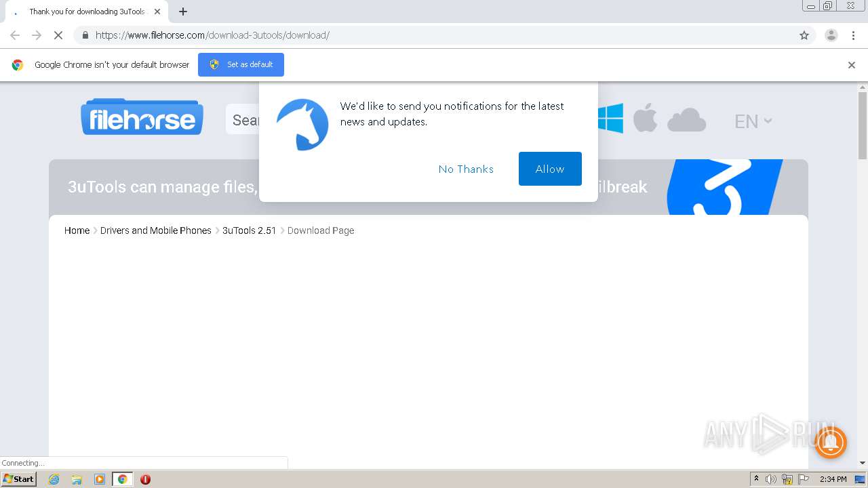Go forward in browser history

point(37,35)
